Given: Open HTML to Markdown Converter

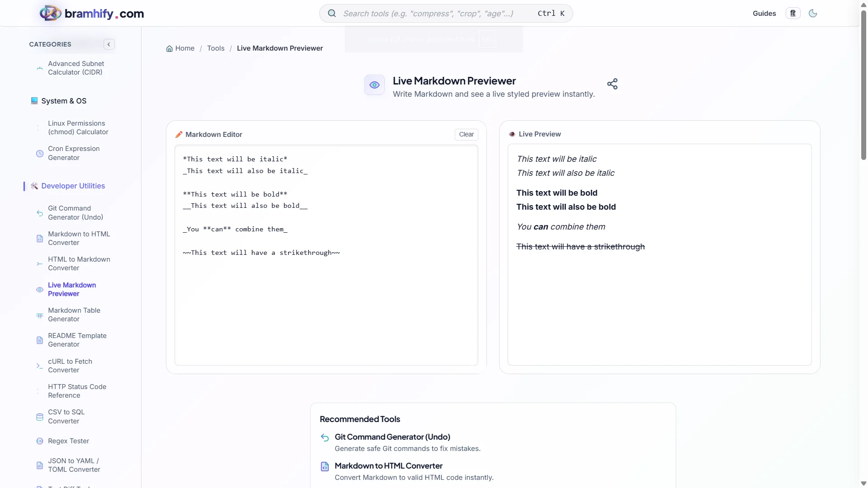Looking at the screenshot, I should (79, 264).
